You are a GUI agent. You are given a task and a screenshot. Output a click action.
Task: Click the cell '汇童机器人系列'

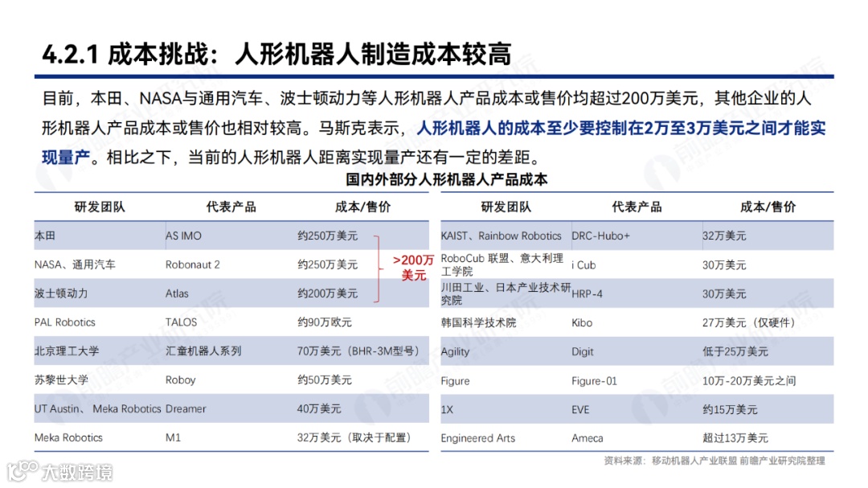pyautogui.click(x=203, y=351)
